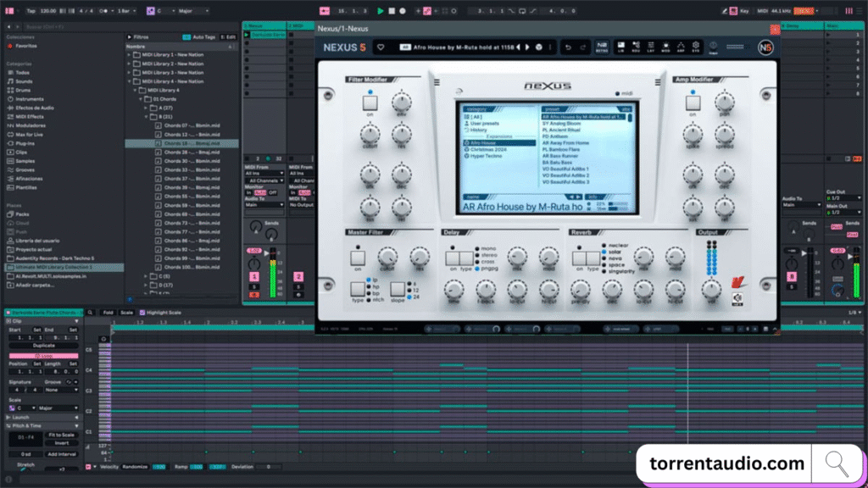The width and height of the screenshot is (868, 488).
Task: Open the Major scale dropdown in top bar
Action: click(196, 11)
